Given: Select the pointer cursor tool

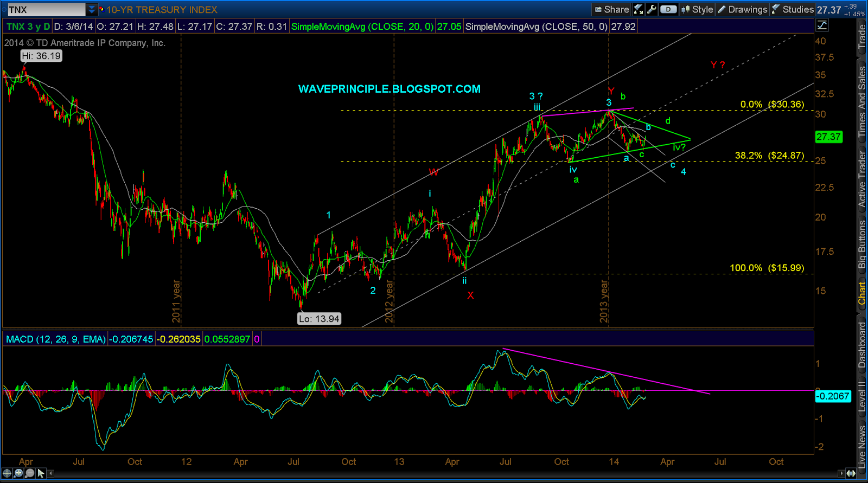Looking at the screenshot, I should point(41,473).
